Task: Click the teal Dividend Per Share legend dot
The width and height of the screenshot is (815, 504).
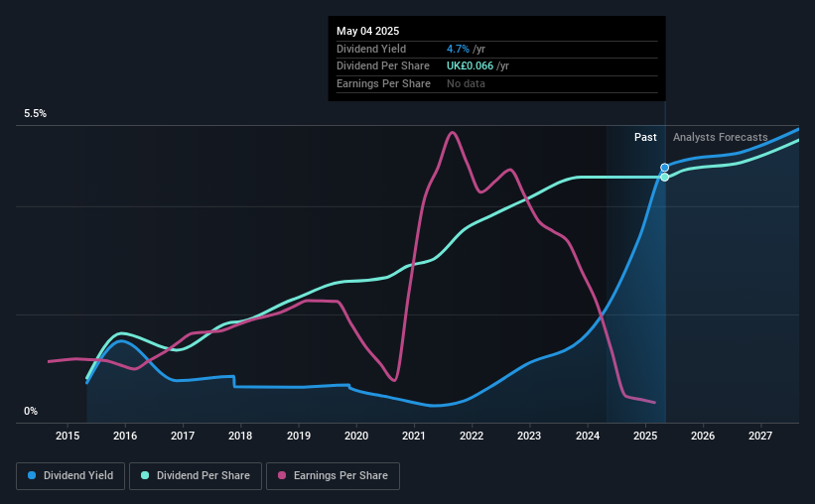Action: [x=145, y=475]
